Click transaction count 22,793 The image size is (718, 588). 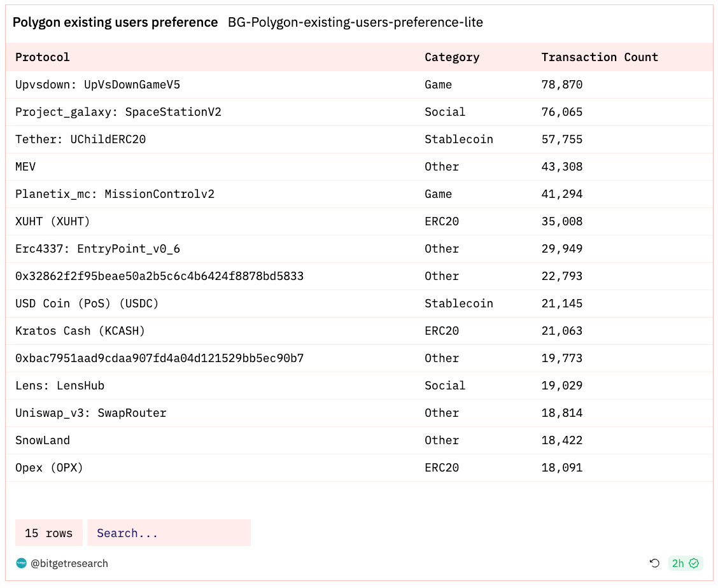click(562, 276)
